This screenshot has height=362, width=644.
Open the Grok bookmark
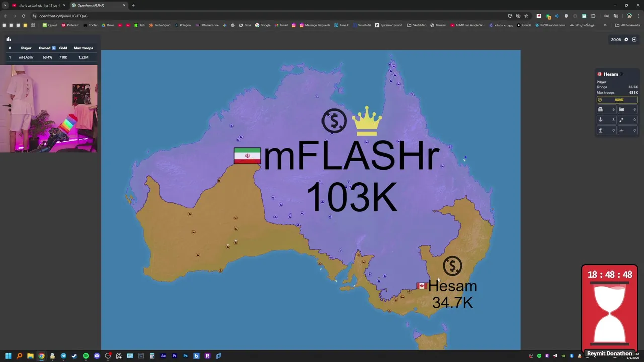pyautogui.click(x=245, y=25)
